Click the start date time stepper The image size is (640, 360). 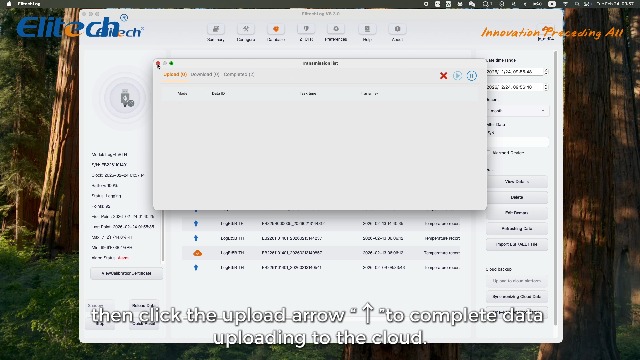[x=546, y=71]
